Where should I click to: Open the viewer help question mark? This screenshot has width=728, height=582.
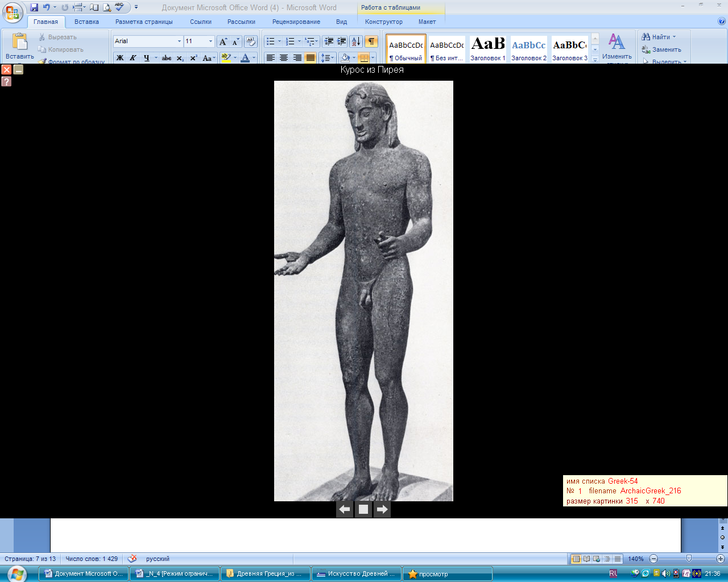tap(6, 81)
